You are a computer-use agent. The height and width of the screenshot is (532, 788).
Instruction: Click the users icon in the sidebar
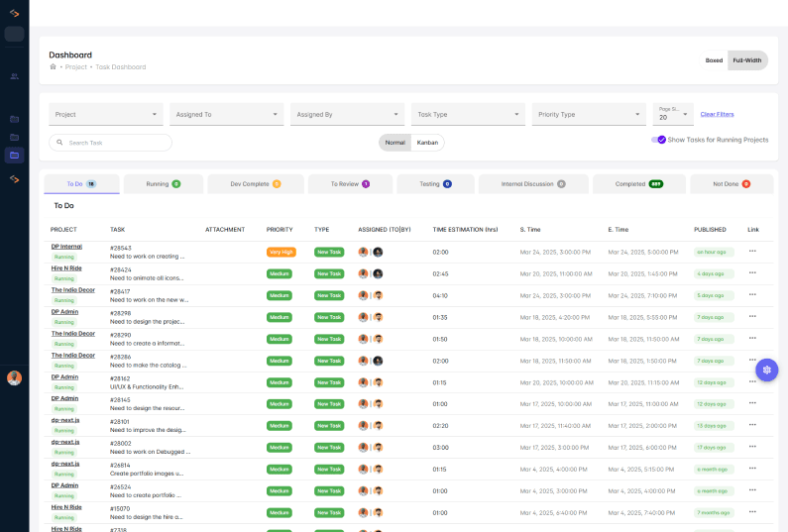pos(14,75)
